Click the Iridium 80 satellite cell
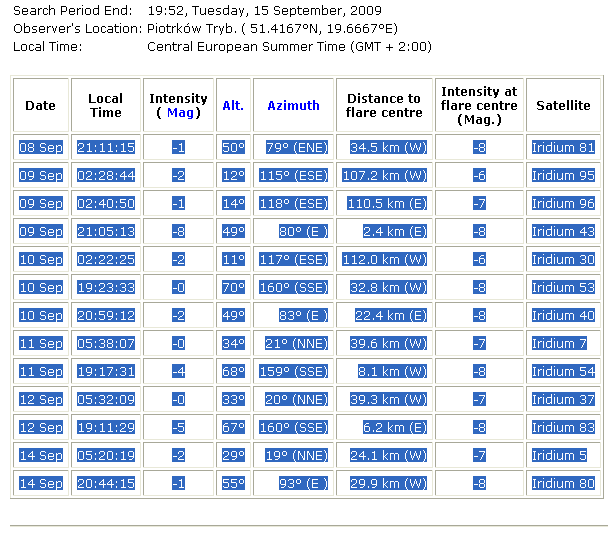 pyautogui.click(x=563, y=483)
